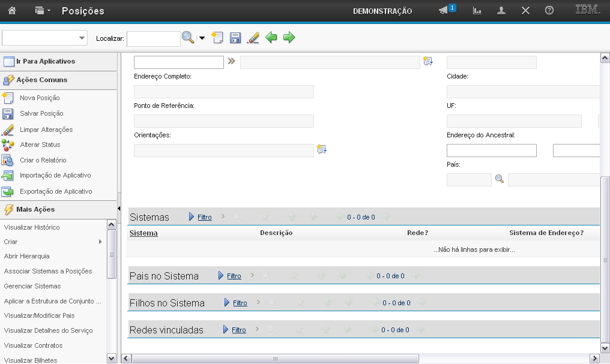The image size is (610, 364).
Task: Open the query dropdown in toolbar
Action: 45,38
